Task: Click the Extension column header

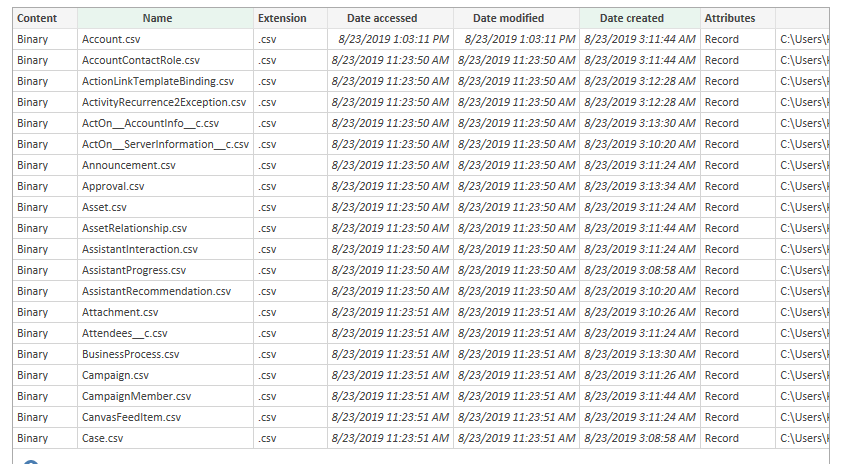Action: [282, 18]
